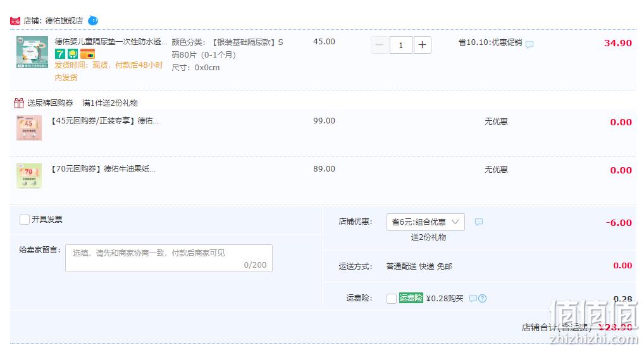This screenshot has height=350, width=644.
Task: Click the seller message text box
Action: click(169, 258)
